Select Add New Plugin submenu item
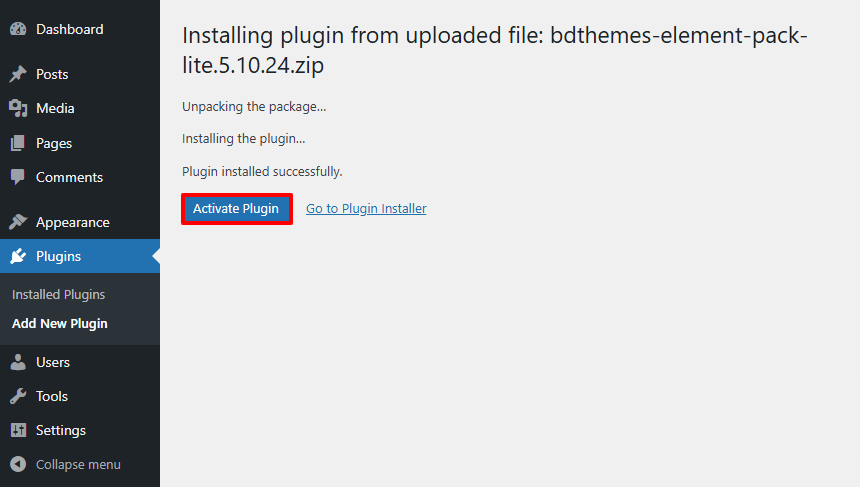 tap(60, 323)
